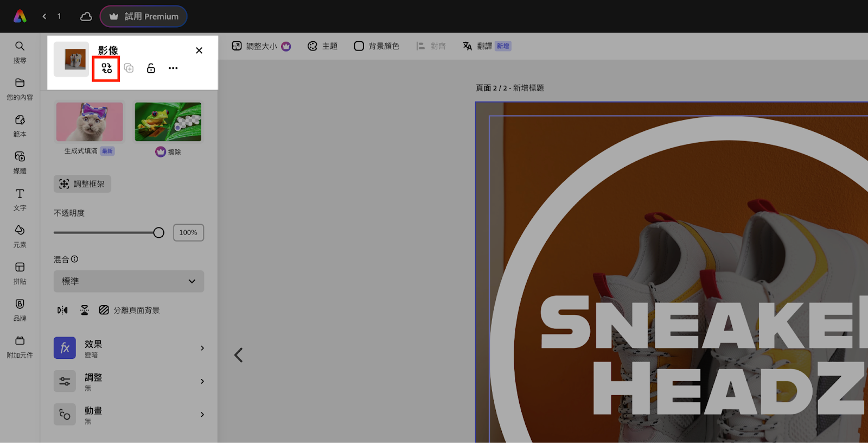
Task: Open the Adobe Express home logo
Action: 20,16
